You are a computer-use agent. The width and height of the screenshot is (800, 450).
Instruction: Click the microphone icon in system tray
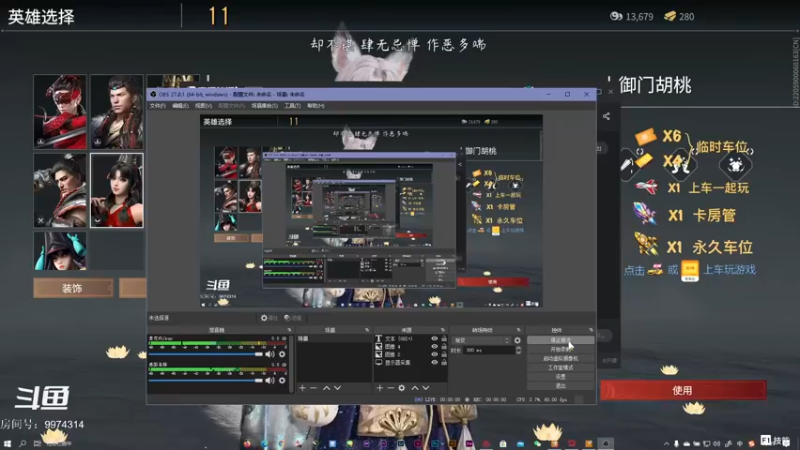click(677, 444)
